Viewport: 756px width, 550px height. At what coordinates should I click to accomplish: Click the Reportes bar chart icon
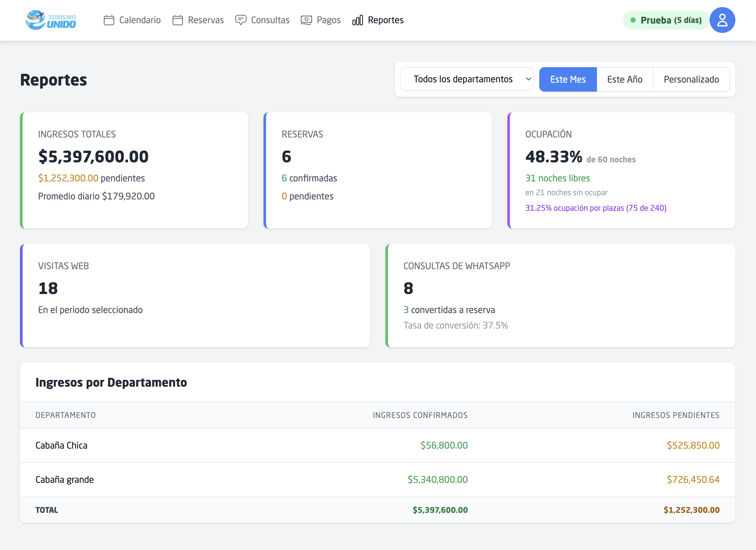(x=357, y=20)
